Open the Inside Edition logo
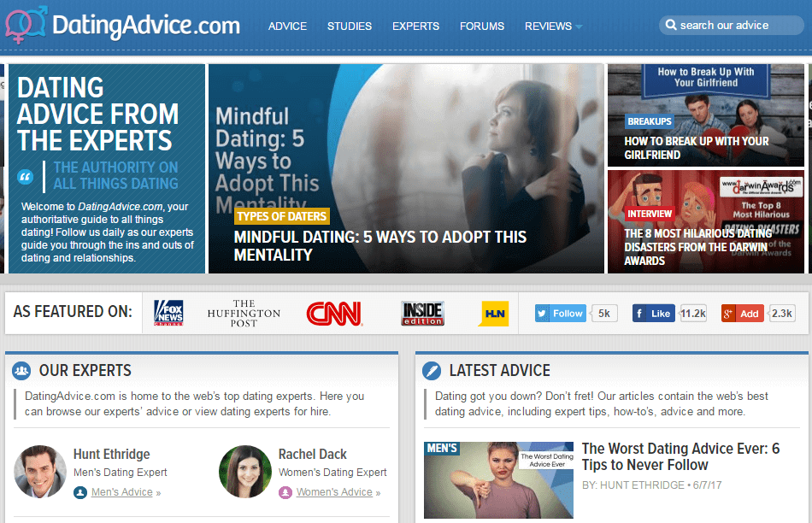This screenshot has height=523, width=812. pos(422,314)
